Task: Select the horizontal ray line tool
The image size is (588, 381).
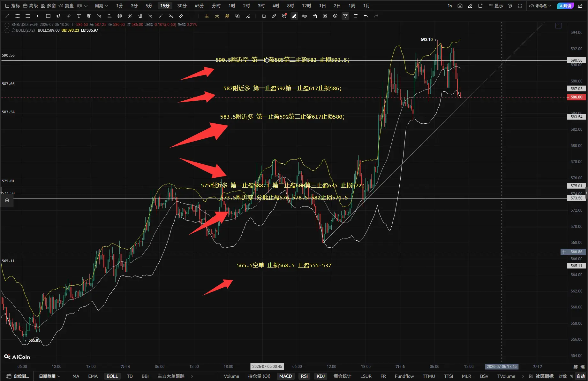Action: tap(38, 16)
